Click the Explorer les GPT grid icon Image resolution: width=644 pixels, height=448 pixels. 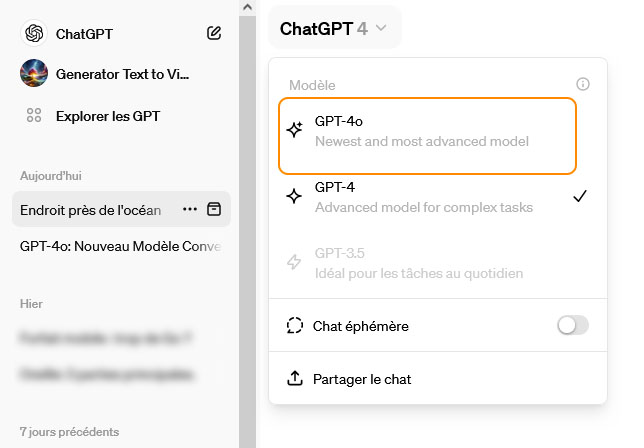34,116
